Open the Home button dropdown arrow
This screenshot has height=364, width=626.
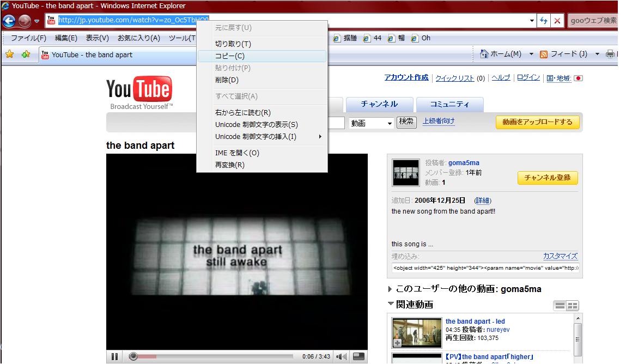click(x=531, y=54)
